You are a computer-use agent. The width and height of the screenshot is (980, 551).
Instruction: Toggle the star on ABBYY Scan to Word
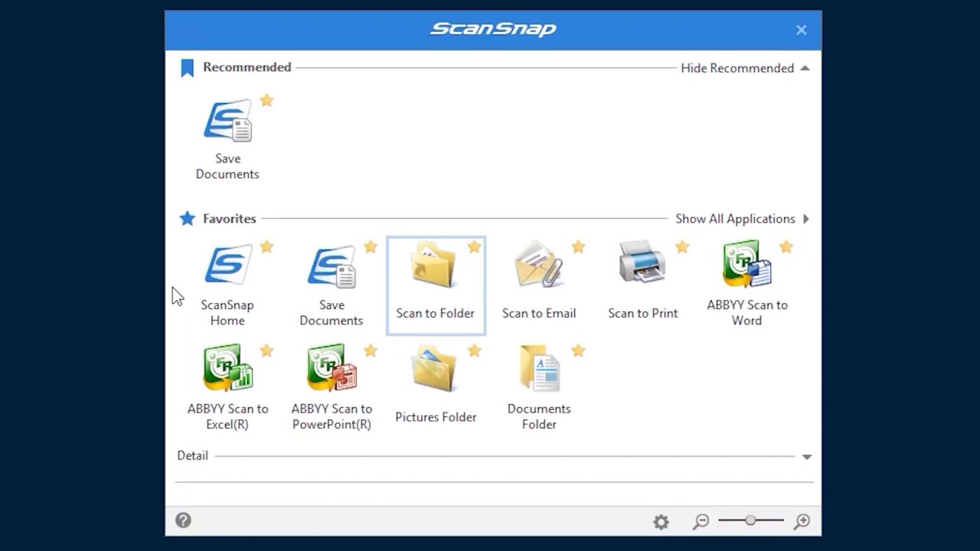pos(786,246)
